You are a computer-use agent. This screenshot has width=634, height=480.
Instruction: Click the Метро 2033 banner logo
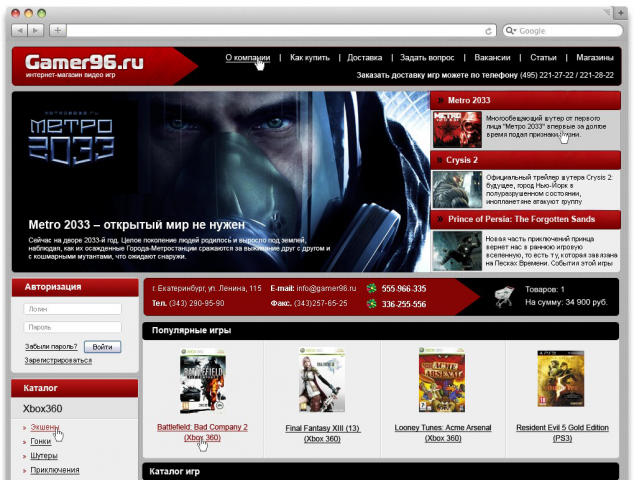click(x=71, y=140)
